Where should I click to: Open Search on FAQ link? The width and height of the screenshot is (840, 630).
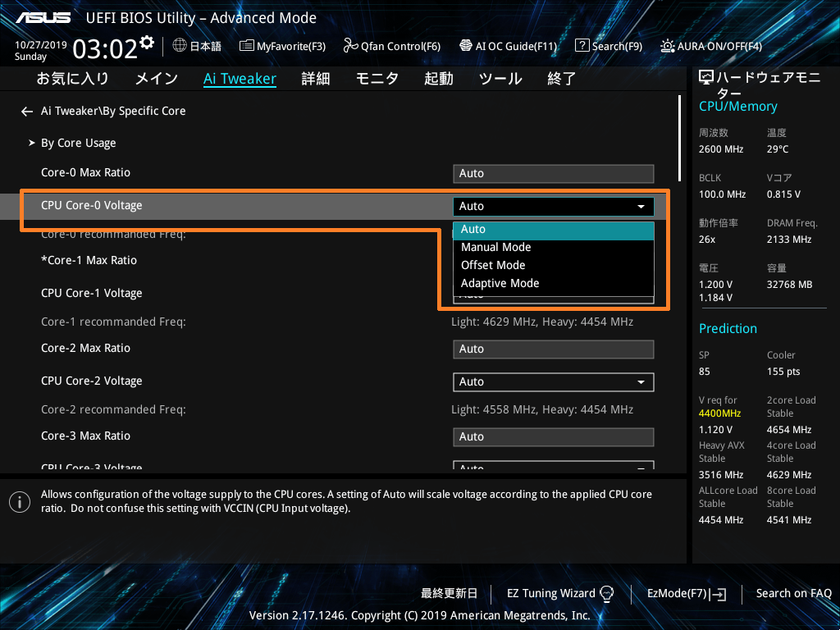[x=793, y=594]
